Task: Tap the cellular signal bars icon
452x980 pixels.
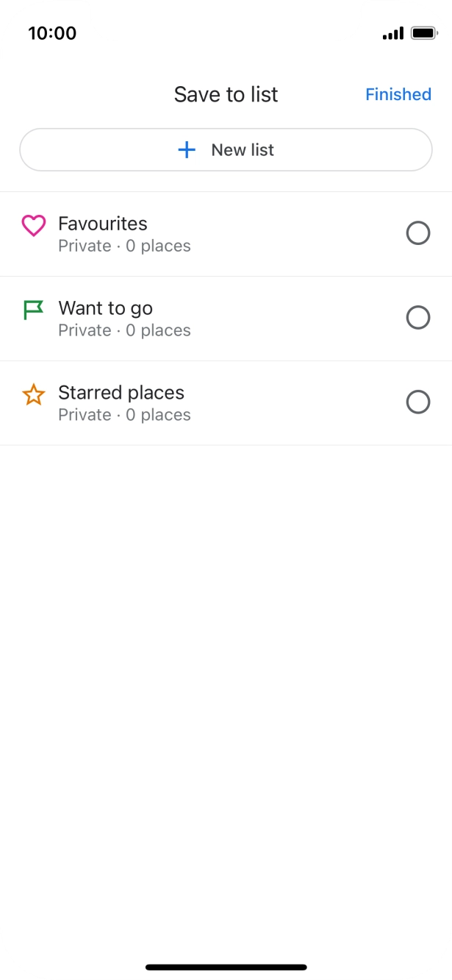Action: pyautogui.click(x=394, y=33)
